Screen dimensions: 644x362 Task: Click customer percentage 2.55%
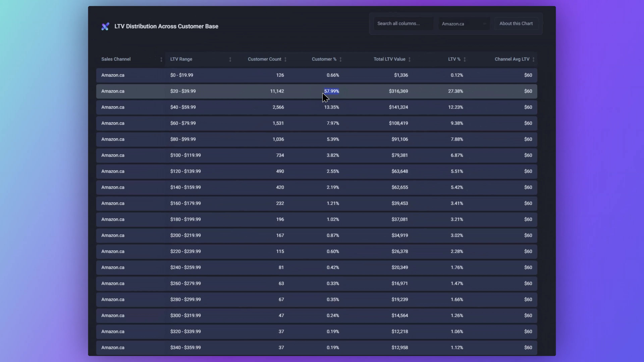[333, 171]
